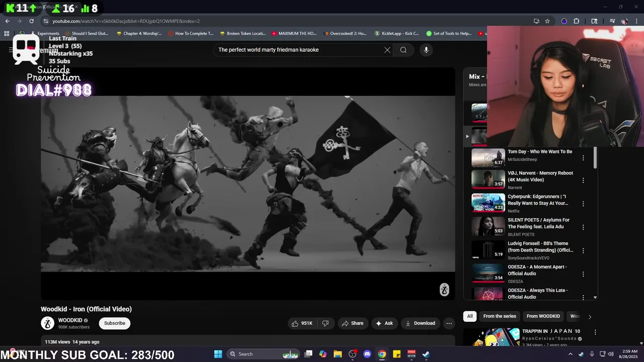Click the Chrome icon in the taskbar

coord(382,354)
